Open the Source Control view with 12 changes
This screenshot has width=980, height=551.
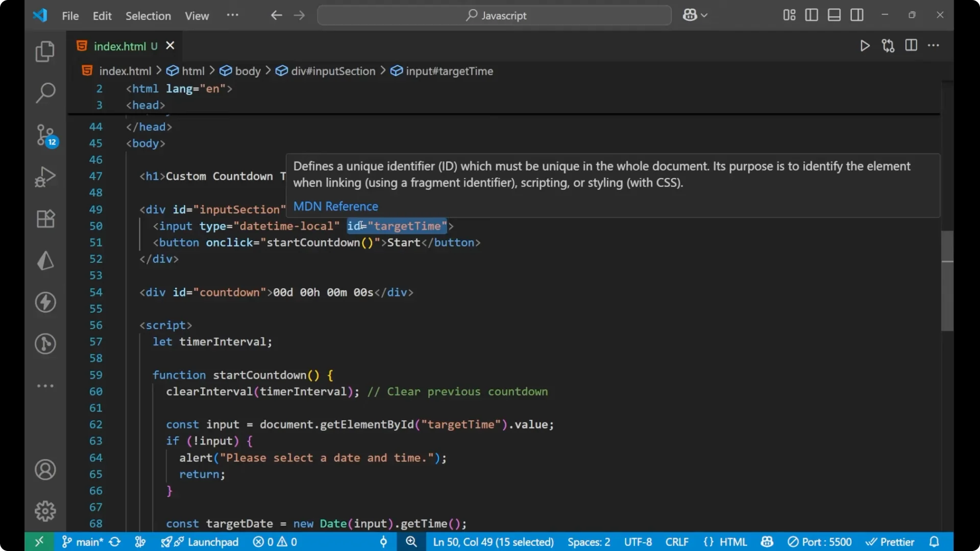click(x=45, y=135)
